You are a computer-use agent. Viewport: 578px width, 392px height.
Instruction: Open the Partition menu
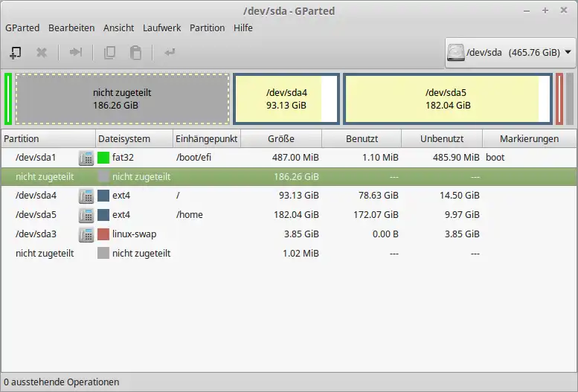coord(207,28)
